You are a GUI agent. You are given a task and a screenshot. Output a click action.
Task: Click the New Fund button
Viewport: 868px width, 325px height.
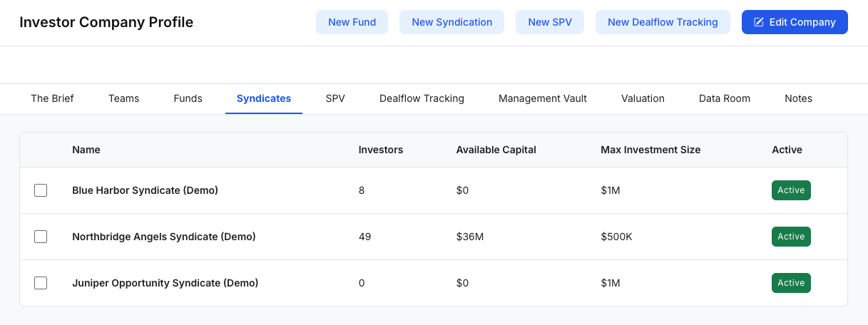(x=352, y=22)
